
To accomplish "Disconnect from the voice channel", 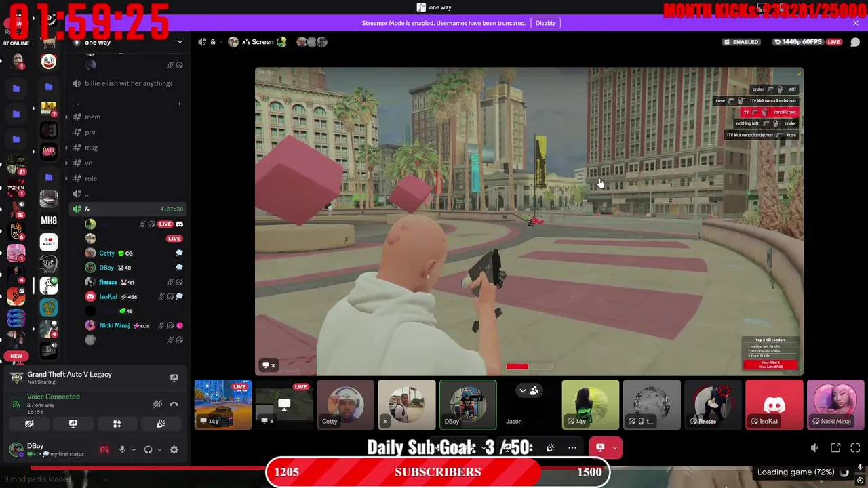I will (x=174, y=404).
